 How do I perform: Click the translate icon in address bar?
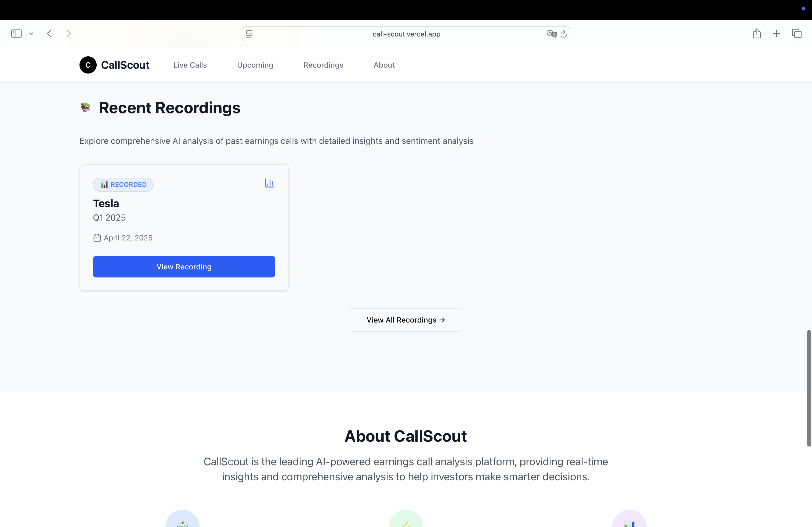(x=551, y=34)
